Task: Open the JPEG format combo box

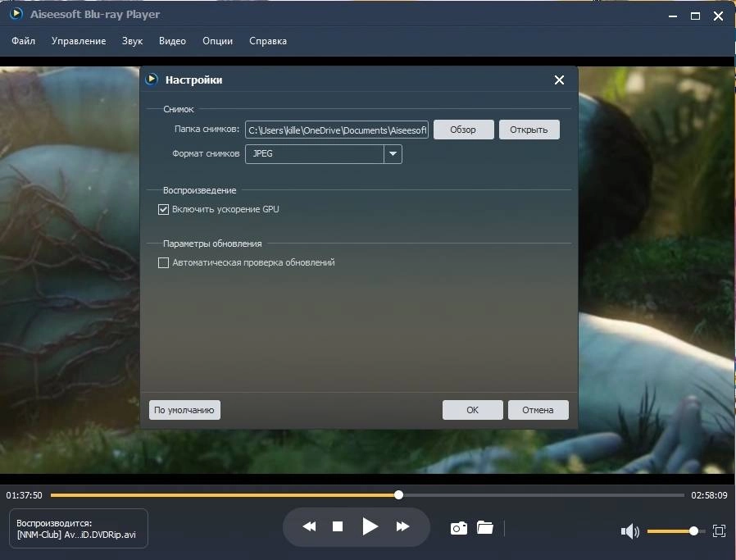Action: 324,154
